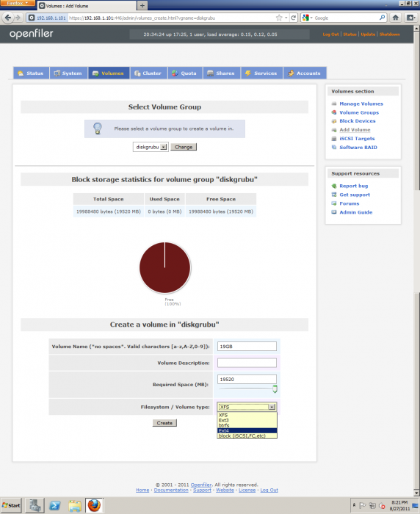Open address bar history dropdown arrow

tap(286, 18)
